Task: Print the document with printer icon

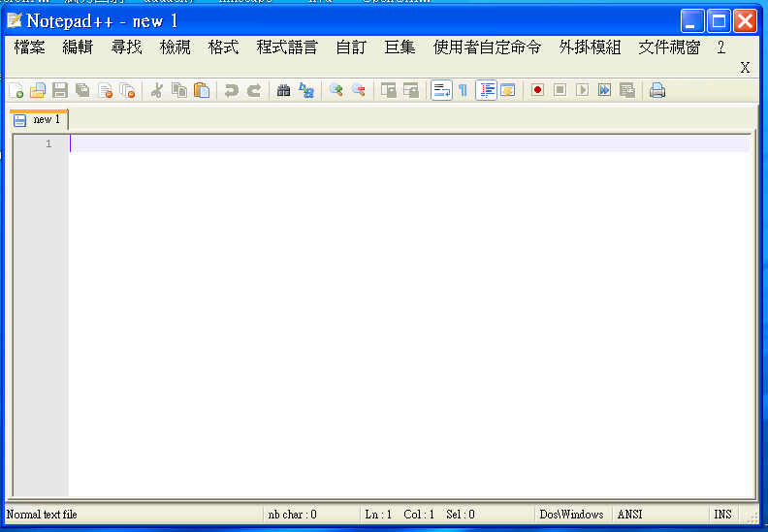Action: pos(656,90)
